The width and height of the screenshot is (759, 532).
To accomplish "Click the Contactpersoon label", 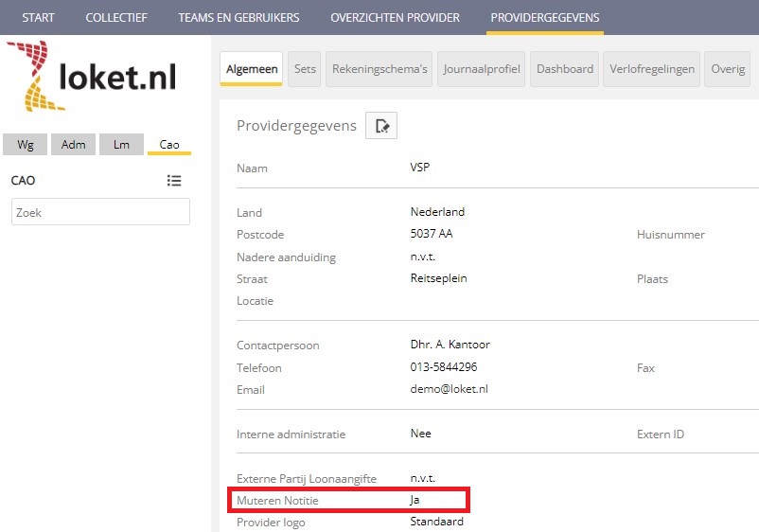I will point(278,346).
